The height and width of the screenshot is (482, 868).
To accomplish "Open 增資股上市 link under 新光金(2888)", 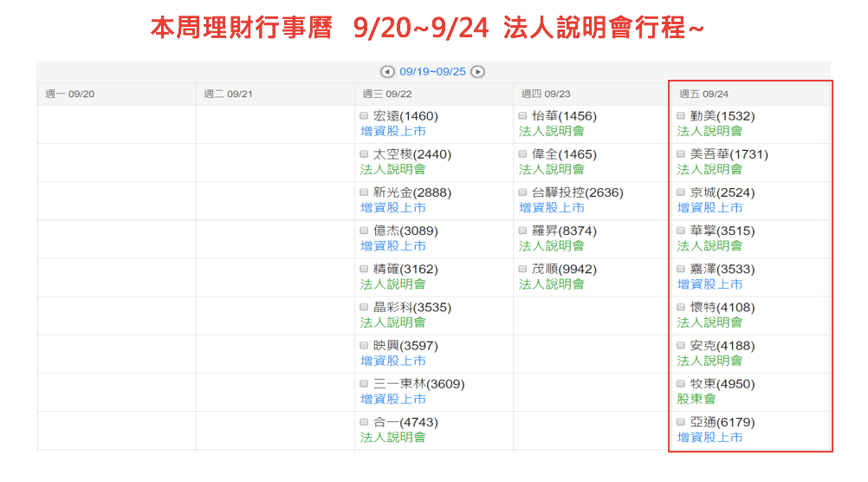I will [392, 207].
